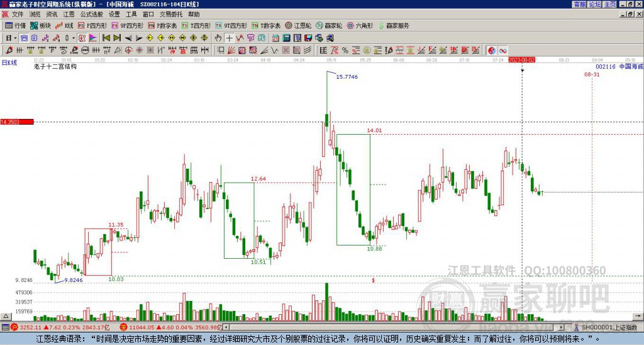The width and height of the screenshot is (644, 345).
Task: Click the up-triangle button beside the volume pane
Action: click(5, 316)
